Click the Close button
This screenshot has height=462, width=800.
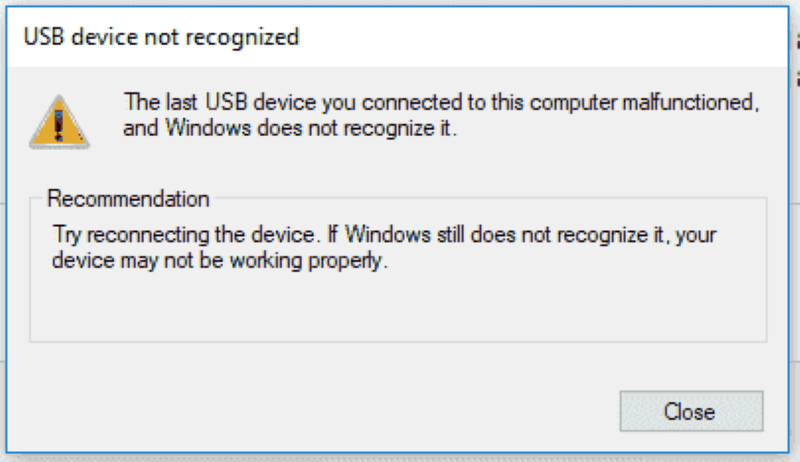coord(690,411)
